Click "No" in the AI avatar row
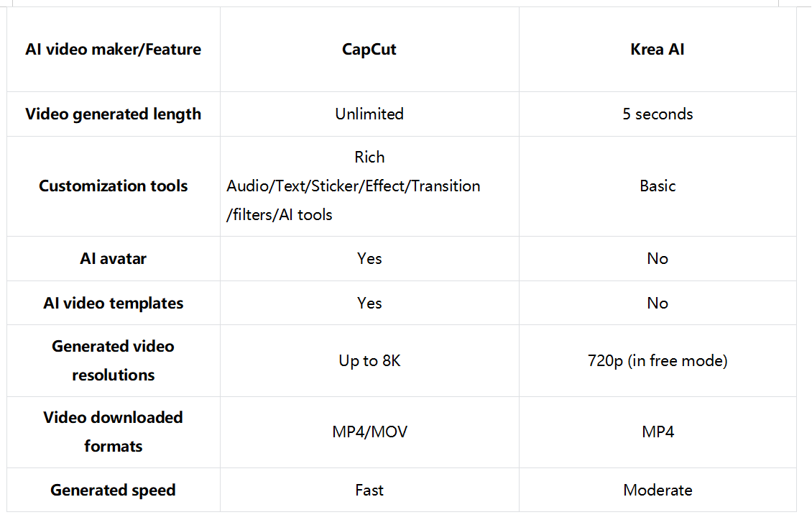812x520 pixels. pyautogui.click(x=658, y=259)
